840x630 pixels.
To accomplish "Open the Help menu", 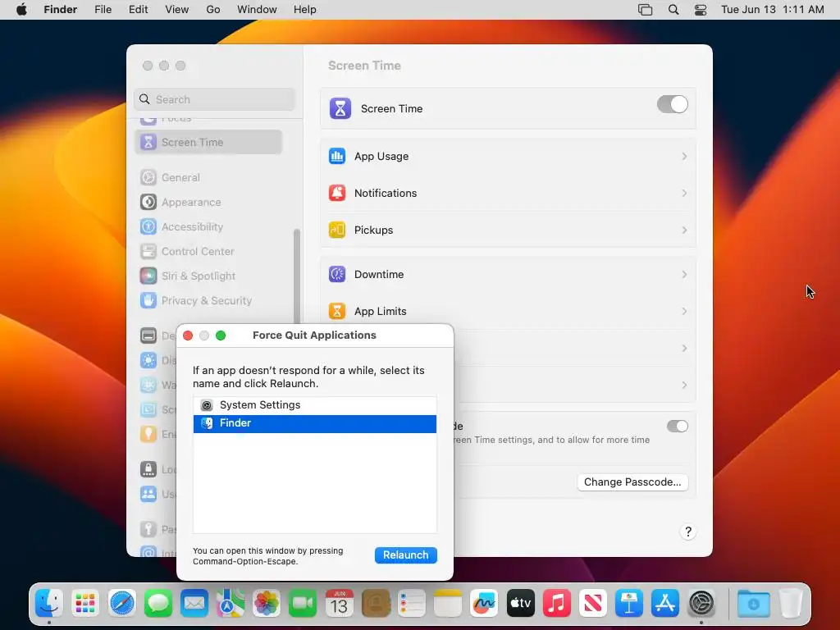I will (305, 10).
